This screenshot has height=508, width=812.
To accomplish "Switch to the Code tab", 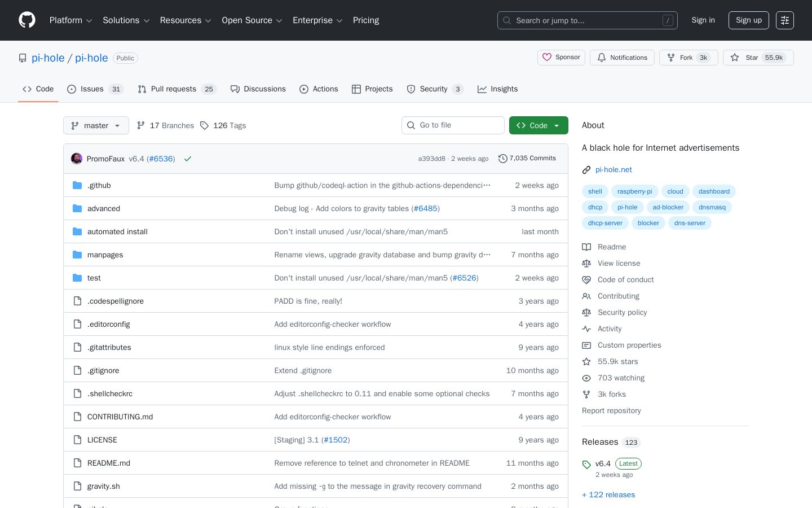I will [38, 89].
